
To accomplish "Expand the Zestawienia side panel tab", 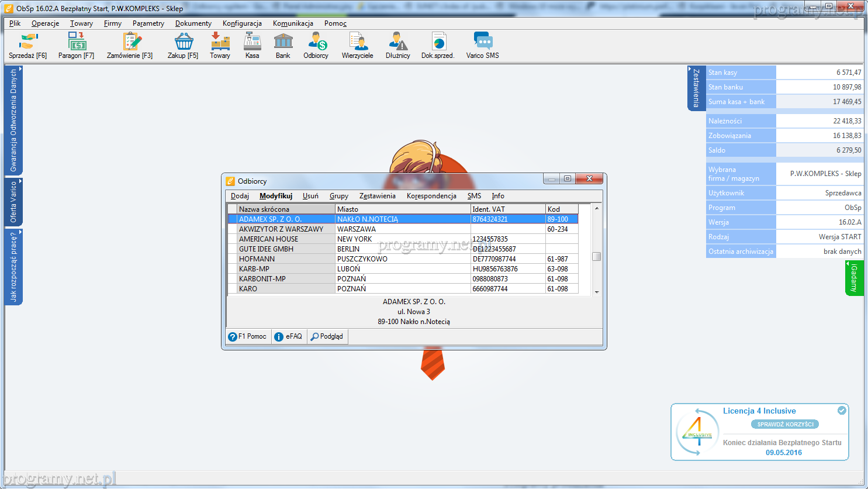I will pyautogui.click(x=696, y=88).
